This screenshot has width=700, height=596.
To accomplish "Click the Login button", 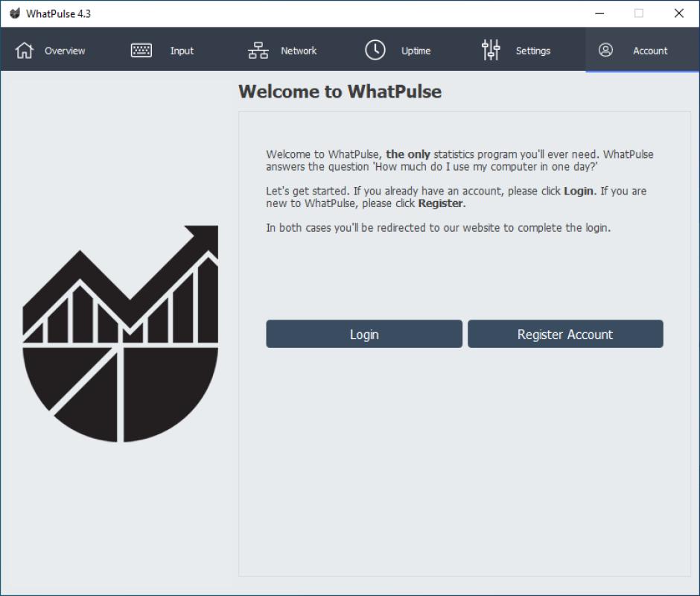I will 364,334.
